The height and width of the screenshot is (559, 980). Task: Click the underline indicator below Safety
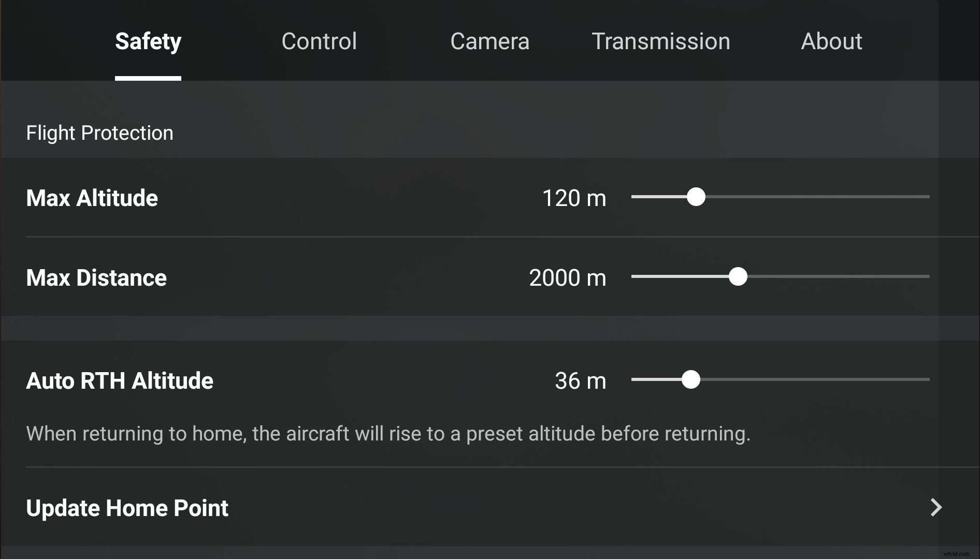point(148,78)
